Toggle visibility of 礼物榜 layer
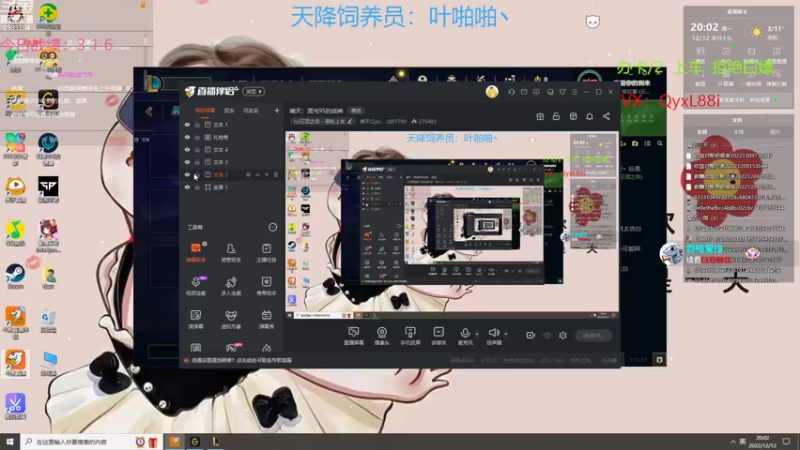This screenshot has height=450, width=800. [187, 137]
